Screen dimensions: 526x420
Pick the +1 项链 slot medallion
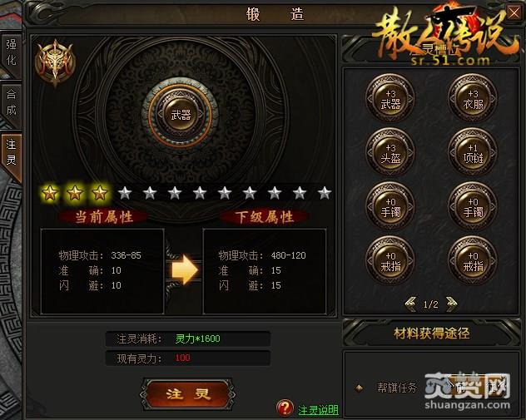click(x=473, y=153)
